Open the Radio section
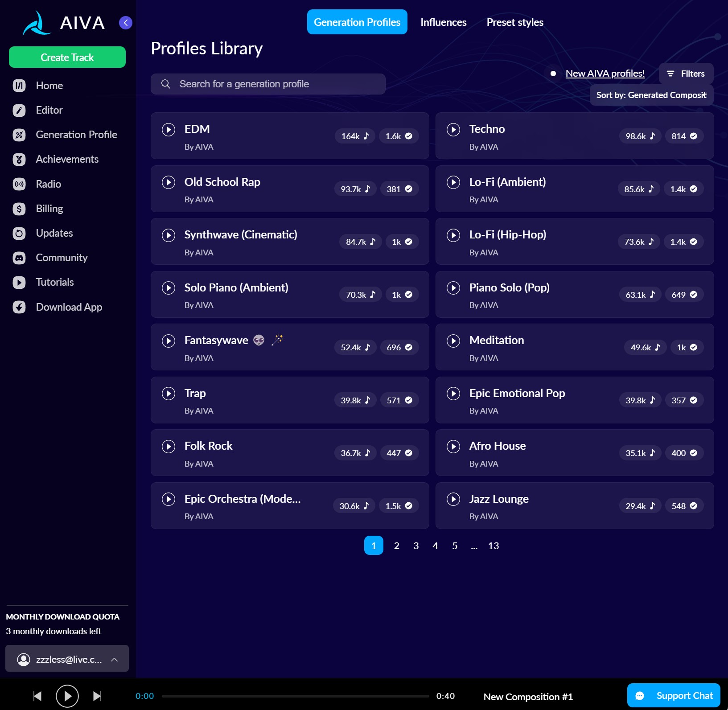The image size is (728, 710). pyautogui.click(x=37, y=184)
